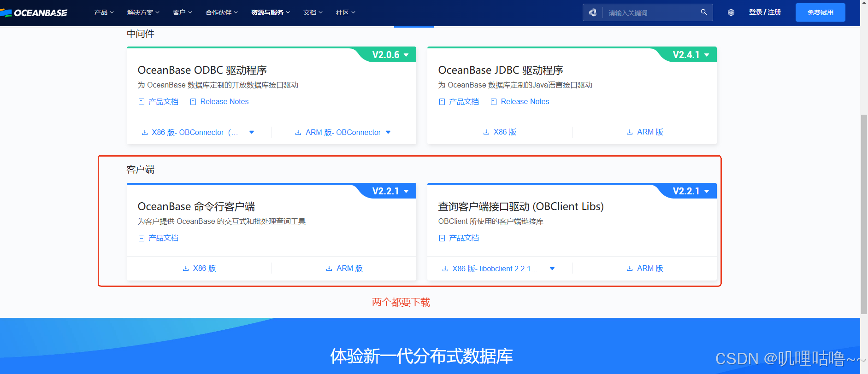Open ODBC 驱动程序 产品文档 link
Image resolution: width=868 pixels, height=374 pixels.
tap(163, 102)
